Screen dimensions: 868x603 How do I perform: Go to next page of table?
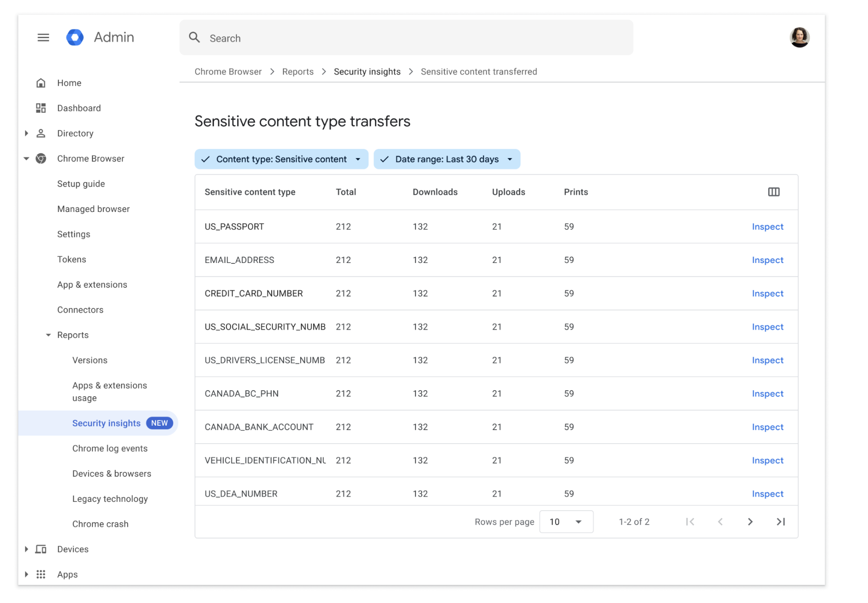click(750, 522)
